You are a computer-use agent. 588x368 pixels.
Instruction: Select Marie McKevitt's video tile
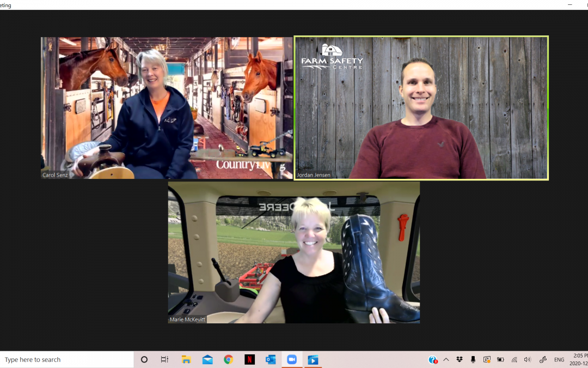click(293, 252)
